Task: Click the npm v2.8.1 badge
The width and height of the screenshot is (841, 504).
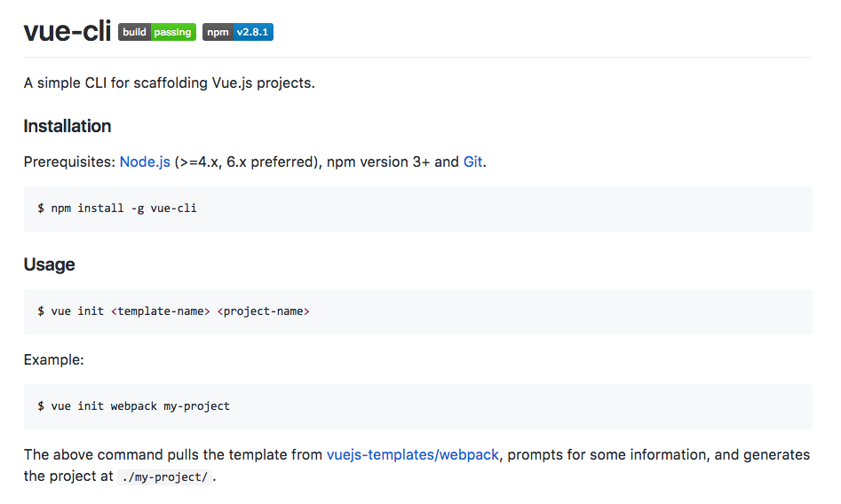Action: [x=238, y=32]
